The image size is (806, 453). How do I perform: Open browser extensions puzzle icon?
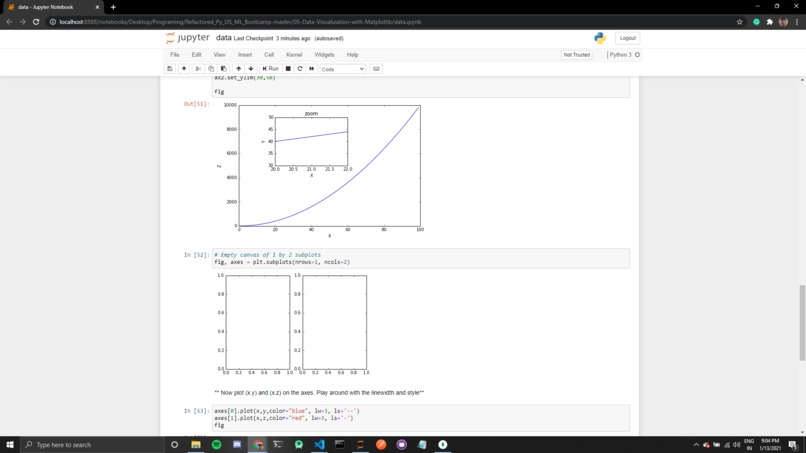pyautogui.click(x=770, y=22)
